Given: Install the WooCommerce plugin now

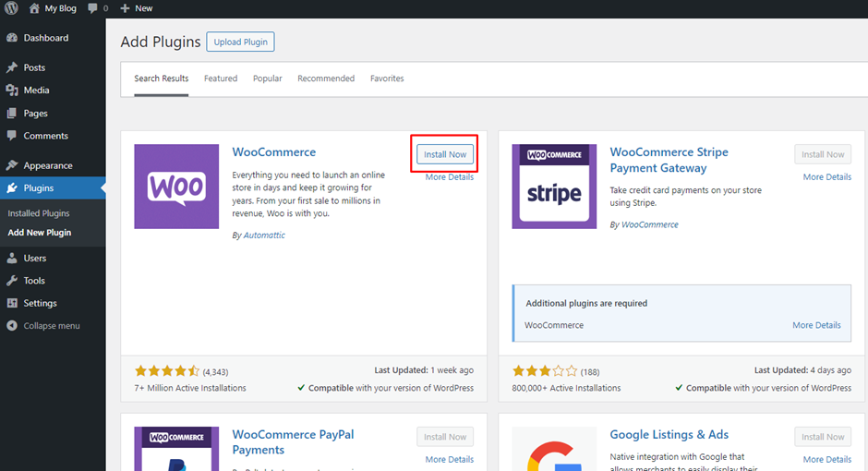Looking at the screenshot, I should click(445, 154).
